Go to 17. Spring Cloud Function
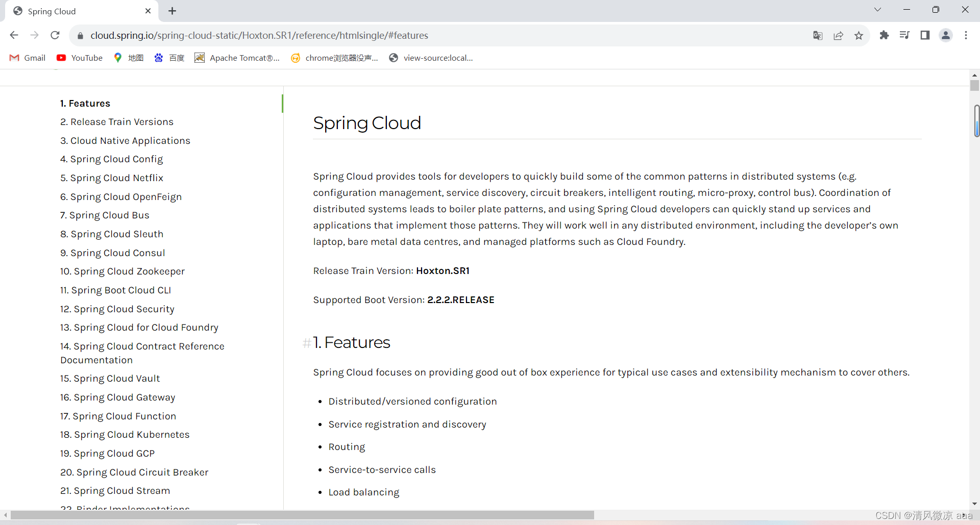Viewport: 980px width, 525px height. [x=118, y=416]
